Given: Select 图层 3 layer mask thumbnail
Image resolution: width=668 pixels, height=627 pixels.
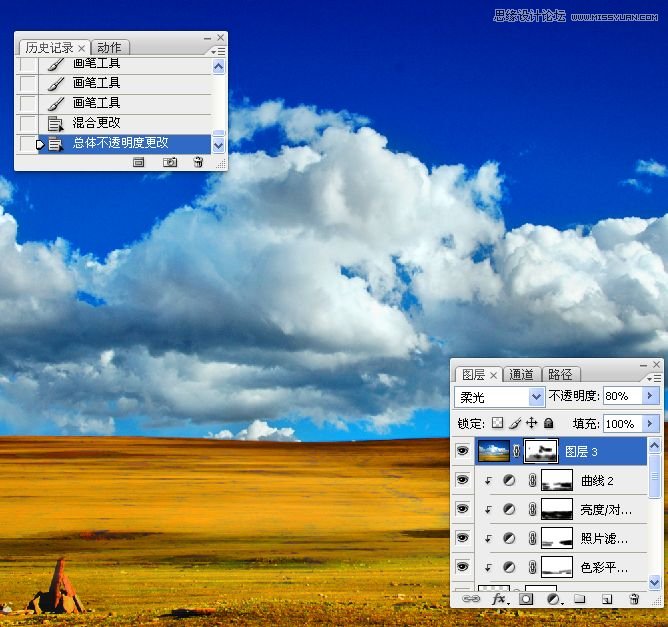Looking at the screenshot, I should pos(541,451).
